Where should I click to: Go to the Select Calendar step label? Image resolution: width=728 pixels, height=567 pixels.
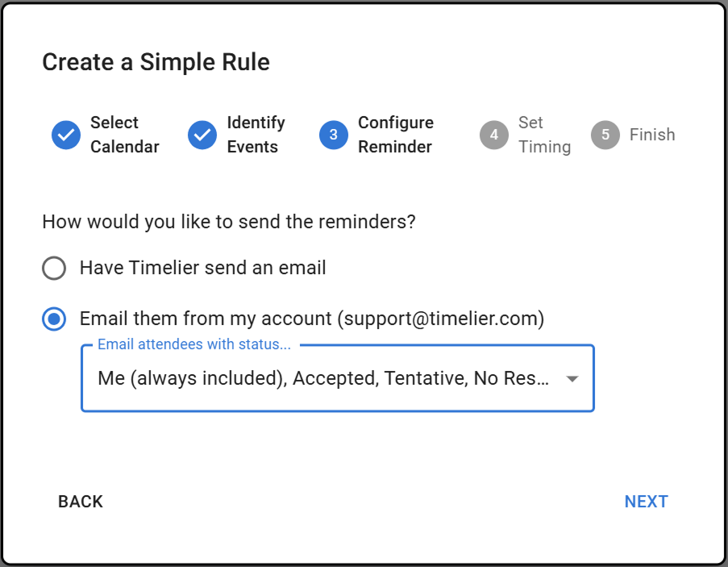(124, 135)
